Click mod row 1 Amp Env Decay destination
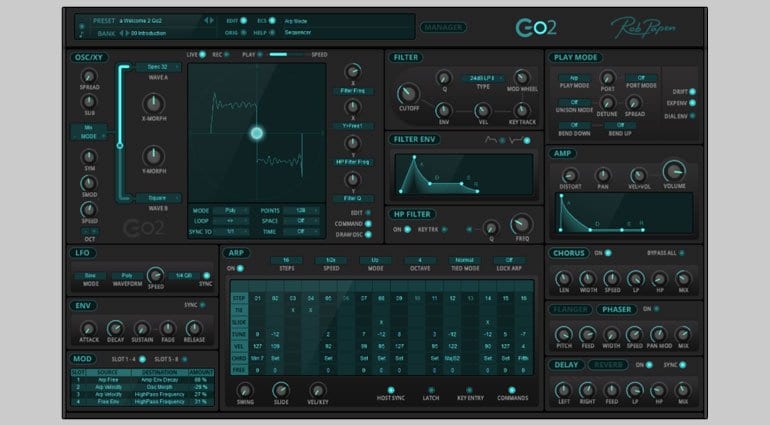The height and width of the screenshot is (425, 770). pyautogui.click(x=160, y=380)
